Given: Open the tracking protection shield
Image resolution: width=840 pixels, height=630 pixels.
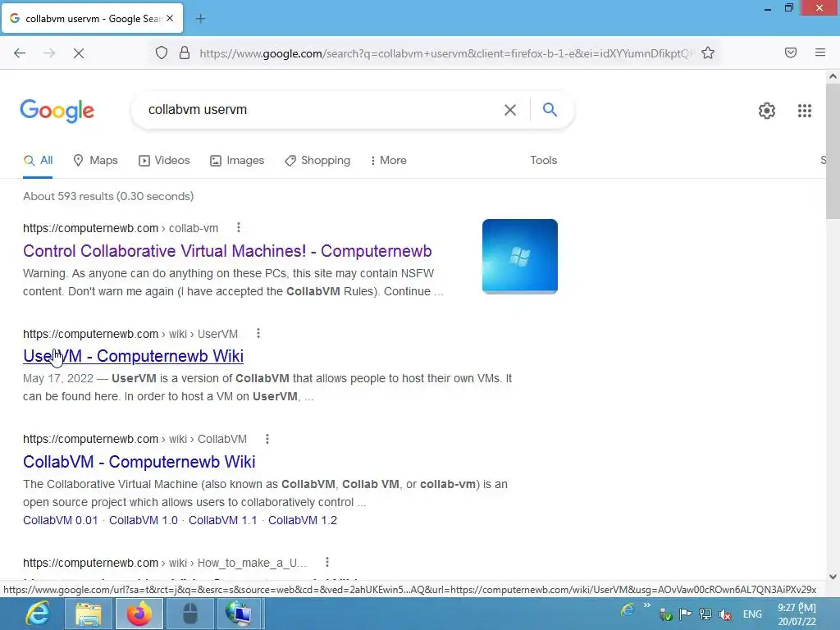Looking at the screenshot, I should tap(162, 53).
